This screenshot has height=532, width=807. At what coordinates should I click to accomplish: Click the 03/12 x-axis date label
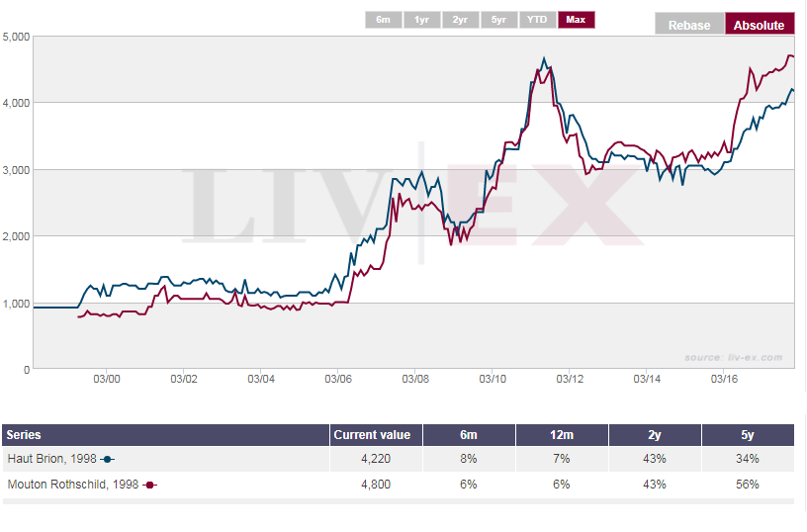click(x=570, y=379)
